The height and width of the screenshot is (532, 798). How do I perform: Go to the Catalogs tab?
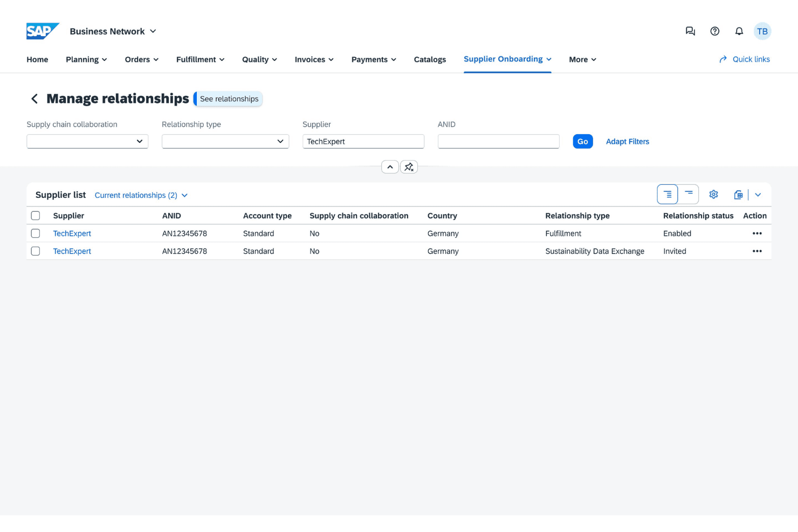[430, 59]
